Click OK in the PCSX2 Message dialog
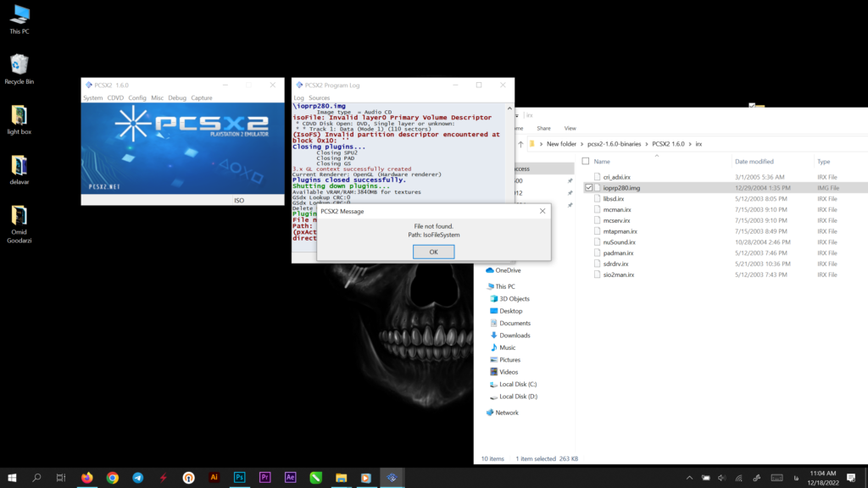This screenshot has height=488, width=868. [433, 252]
